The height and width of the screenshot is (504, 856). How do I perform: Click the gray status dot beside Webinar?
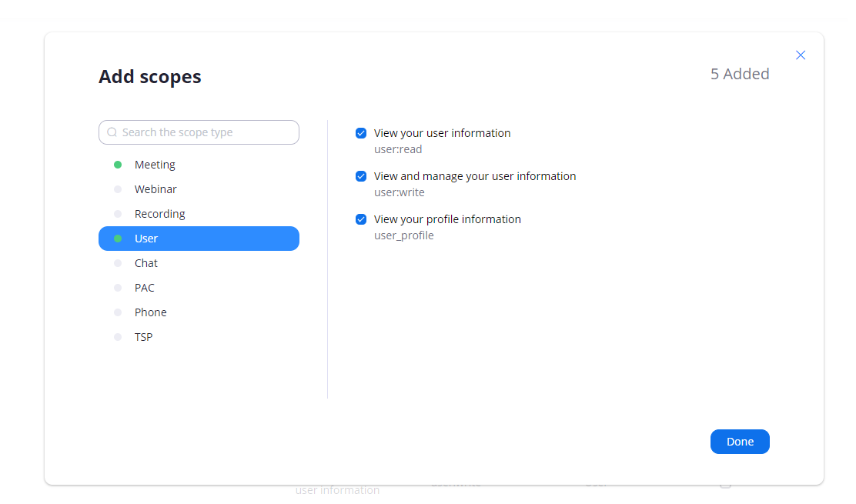pyautogui.click(x=117, y=189)
